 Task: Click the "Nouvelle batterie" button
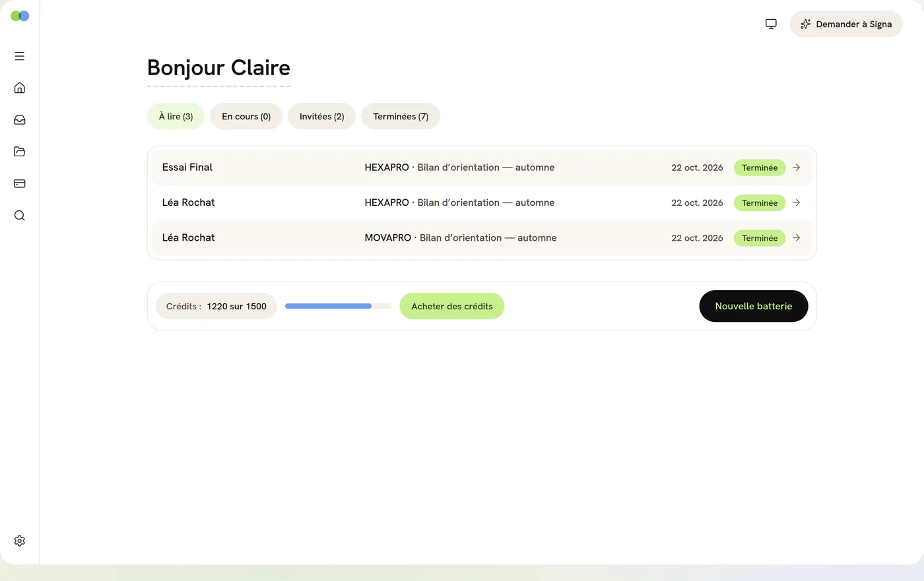[754, 306]
